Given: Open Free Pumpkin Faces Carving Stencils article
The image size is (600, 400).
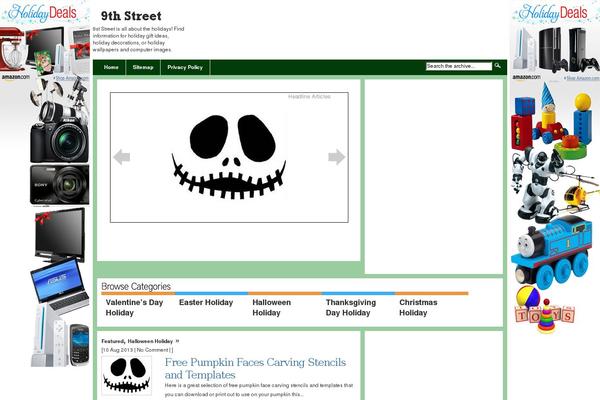Looking at the screenshot, I should (255, 368).
